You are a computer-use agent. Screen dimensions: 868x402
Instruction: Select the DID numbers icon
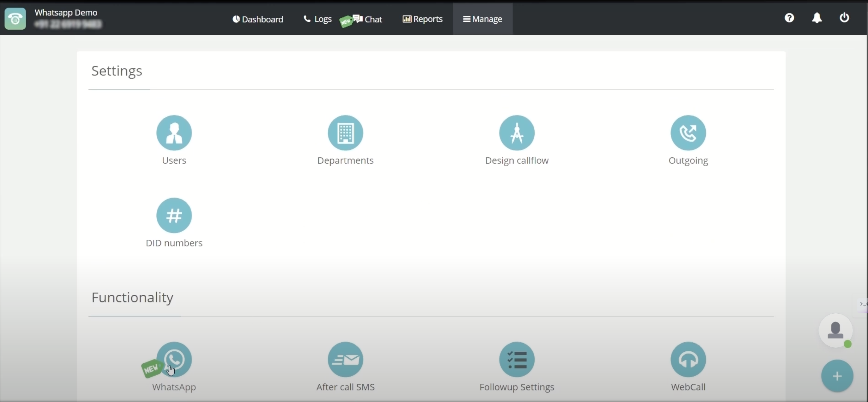point(174,216)
